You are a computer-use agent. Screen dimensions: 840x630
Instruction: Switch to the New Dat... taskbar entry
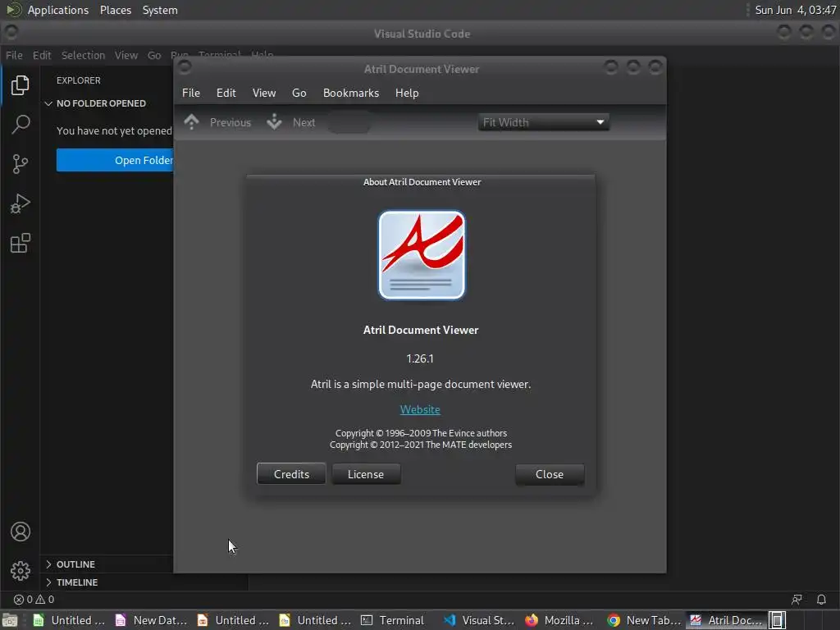point(152,620)
